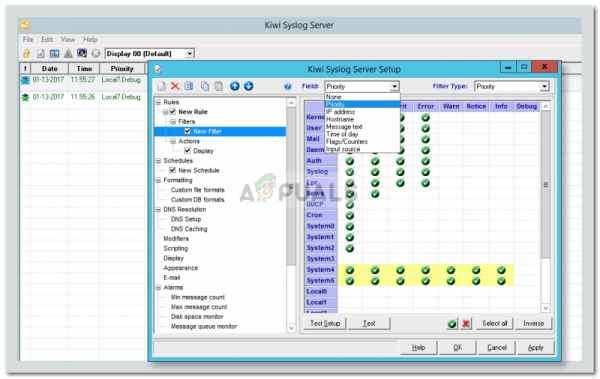Click the Select all button
This screenshot has width=600, height=379.
pyautogui.click(x=494, y=323)
